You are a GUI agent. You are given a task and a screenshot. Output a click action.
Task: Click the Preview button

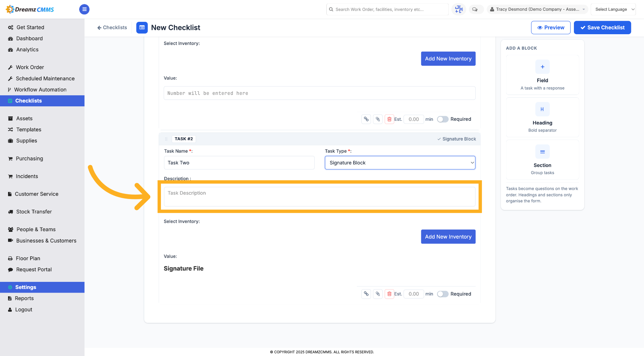point(551,28)
